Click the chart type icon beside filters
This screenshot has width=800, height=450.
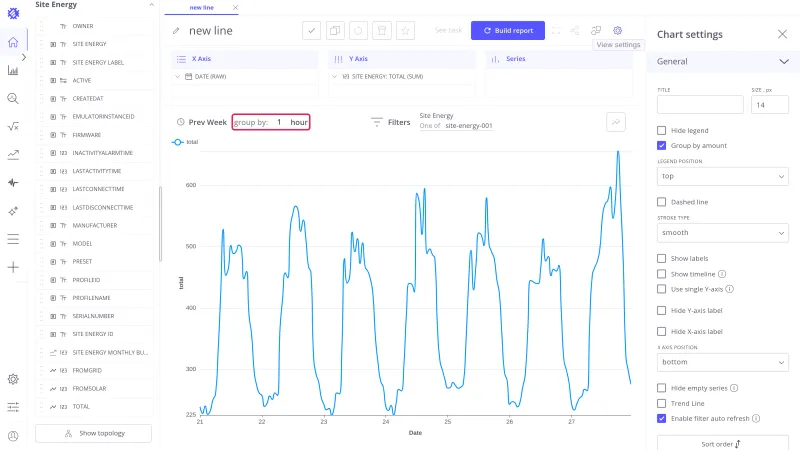[616, 122]
